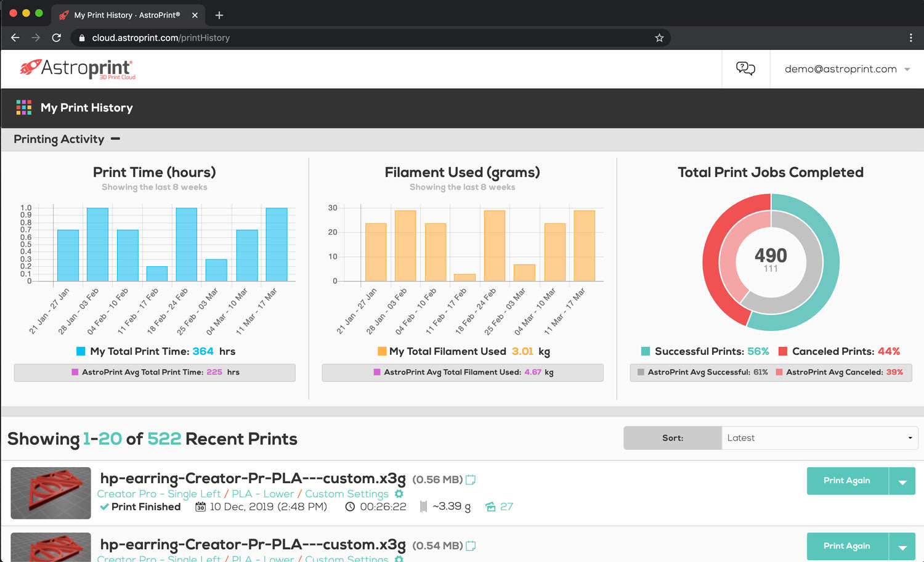Click clock icon beside 00:26:22
The image size is (924, 562).
click(350, 507)
